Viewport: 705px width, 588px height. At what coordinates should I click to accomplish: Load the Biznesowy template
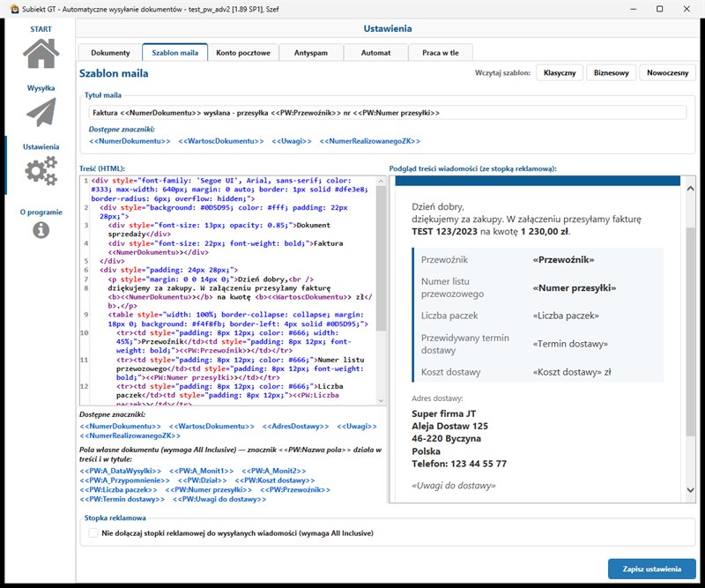click(x=611, y=73)
